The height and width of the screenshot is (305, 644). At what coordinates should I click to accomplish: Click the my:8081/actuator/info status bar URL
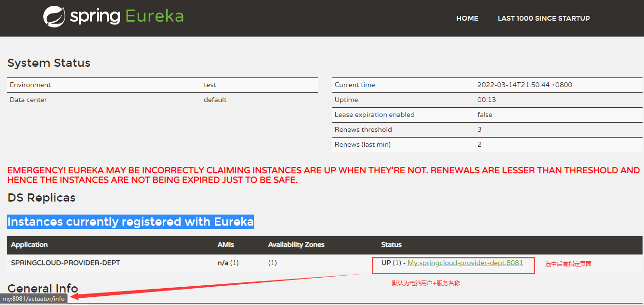pyautogui.click(x=33, y=299)
